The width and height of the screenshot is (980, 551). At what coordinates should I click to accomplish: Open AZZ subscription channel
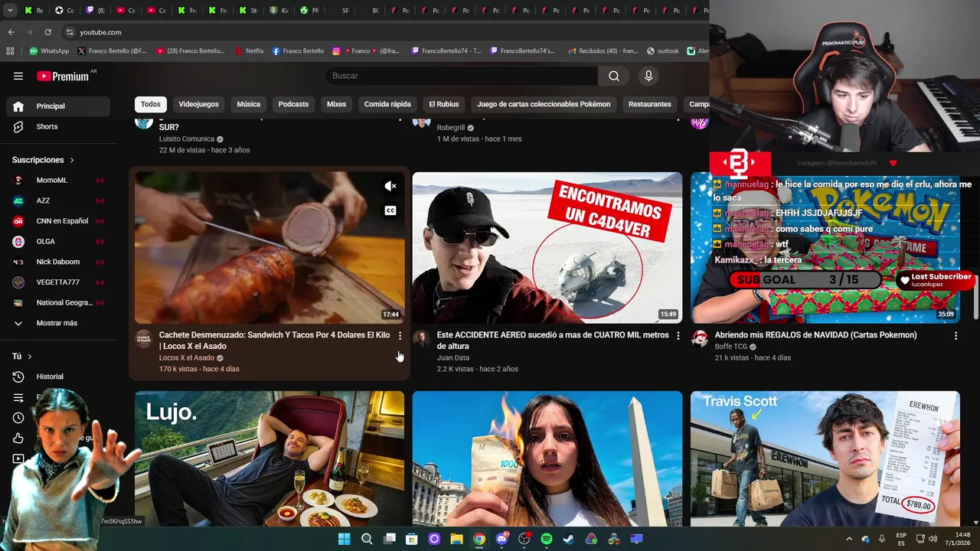pos(58,201)
